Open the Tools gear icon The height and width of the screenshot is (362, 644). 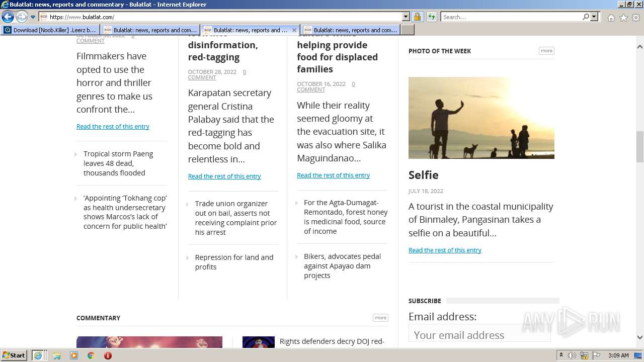click(636, 18)
